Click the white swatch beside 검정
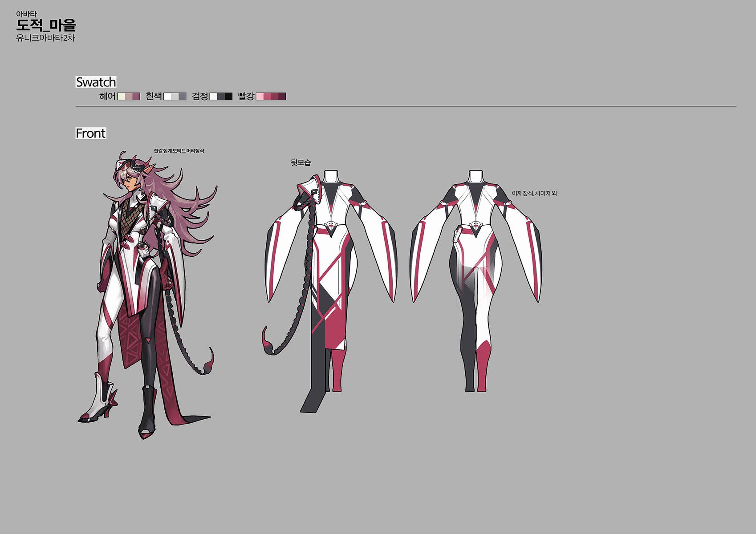The width and height of the screenshot is (756, 534). pyautogui.click(x=213, y=96)
